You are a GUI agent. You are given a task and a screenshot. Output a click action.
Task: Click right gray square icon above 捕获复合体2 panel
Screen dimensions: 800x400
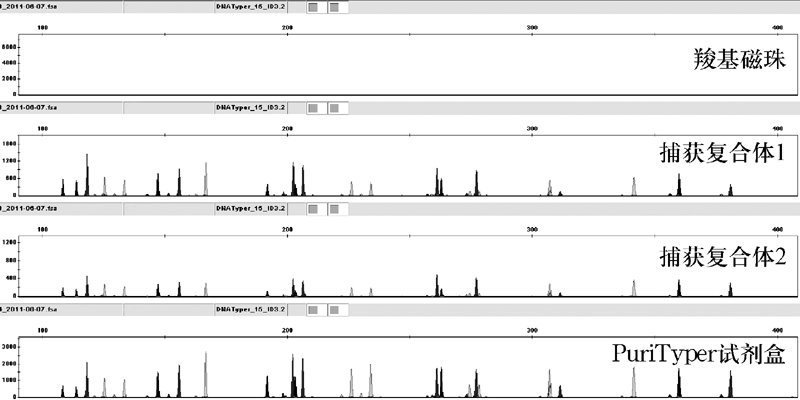point(334,209)
